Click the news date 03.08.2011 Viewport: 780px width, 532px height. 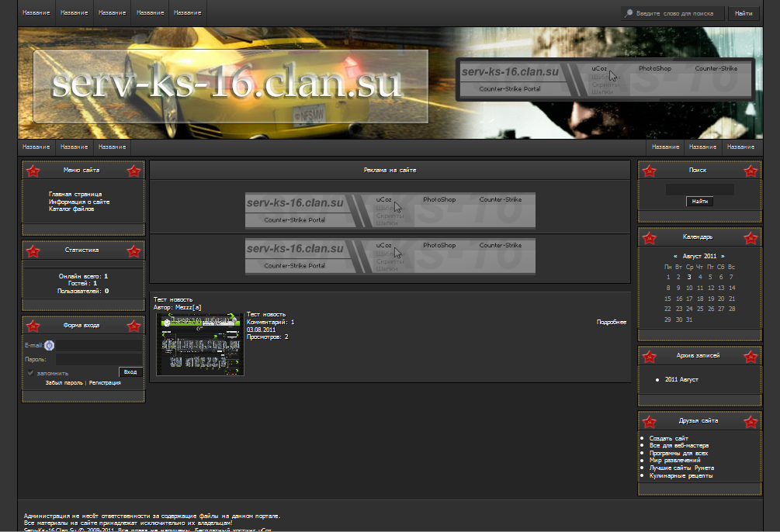point(261,330)
